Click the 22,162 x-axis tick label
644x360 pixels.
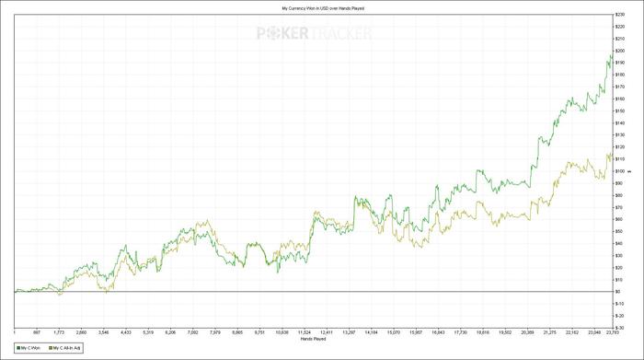coord(571,332)
